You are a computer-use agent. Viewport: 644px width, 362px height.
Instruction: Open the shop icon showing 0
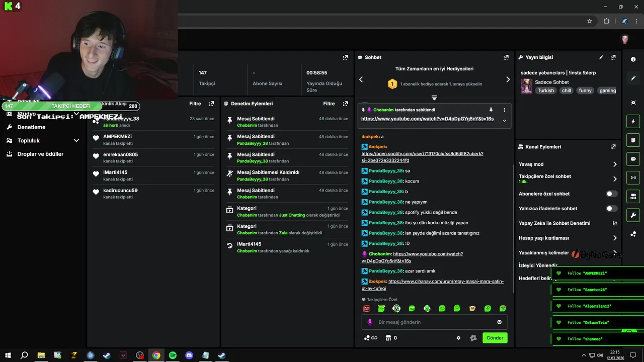(391, 338)
